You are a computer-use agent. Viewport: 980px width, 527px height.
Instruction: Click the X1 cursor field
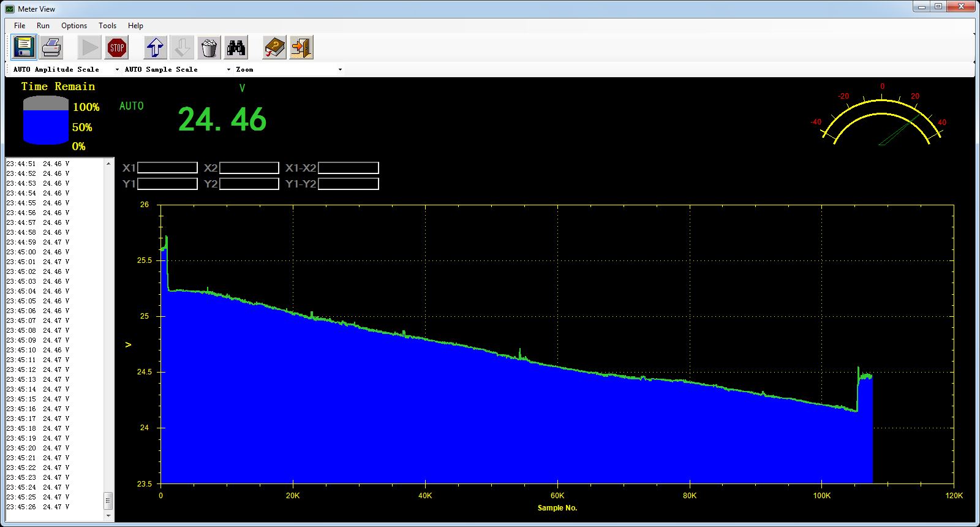[167, 168]
